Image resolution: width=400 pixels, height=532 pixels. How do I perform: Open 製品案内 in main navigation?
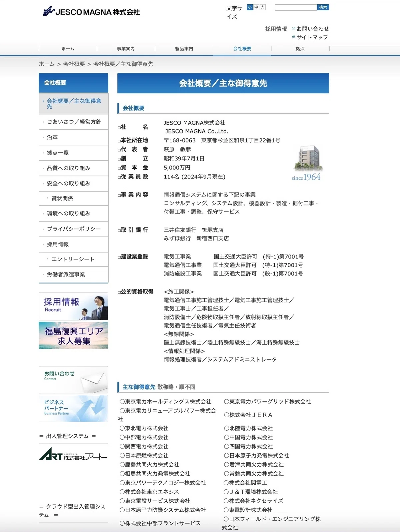click(184, 49)
